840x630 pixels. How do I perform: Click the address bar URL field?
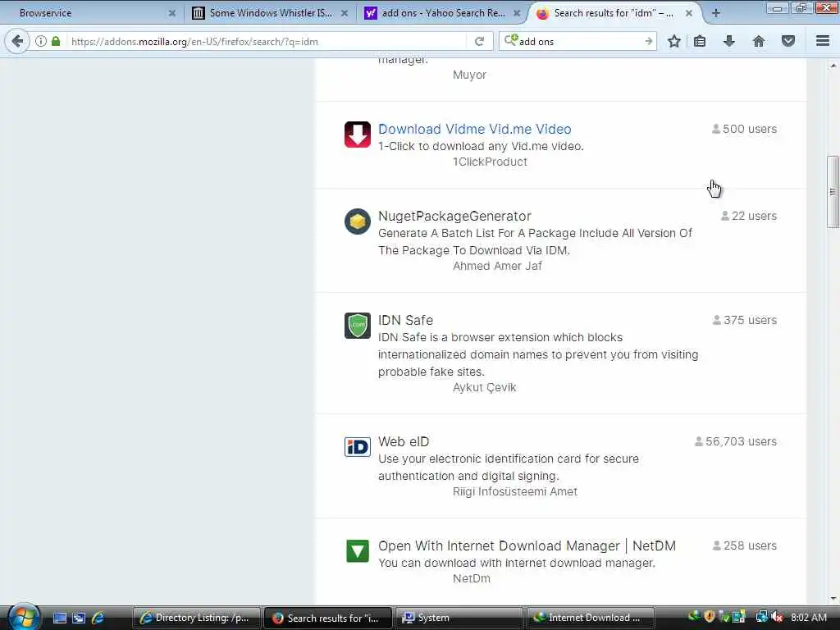pyautogui.click(x=267, y=41)
